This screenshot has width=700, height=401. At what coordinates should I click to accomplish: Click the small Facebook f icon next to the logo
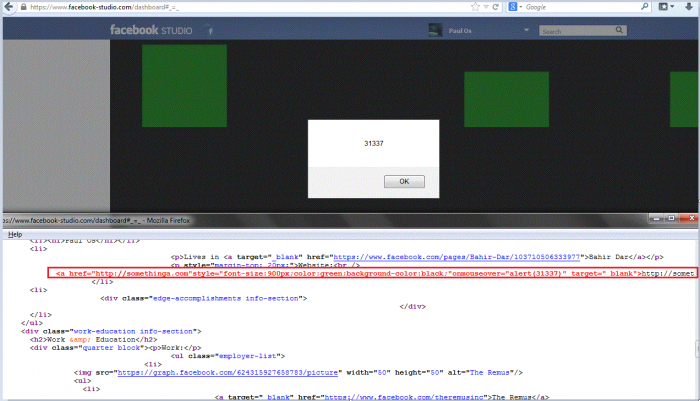click(x=210, y=31)
